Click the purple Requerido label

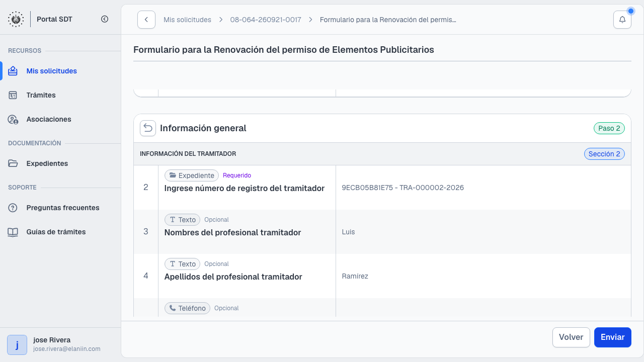237,175
